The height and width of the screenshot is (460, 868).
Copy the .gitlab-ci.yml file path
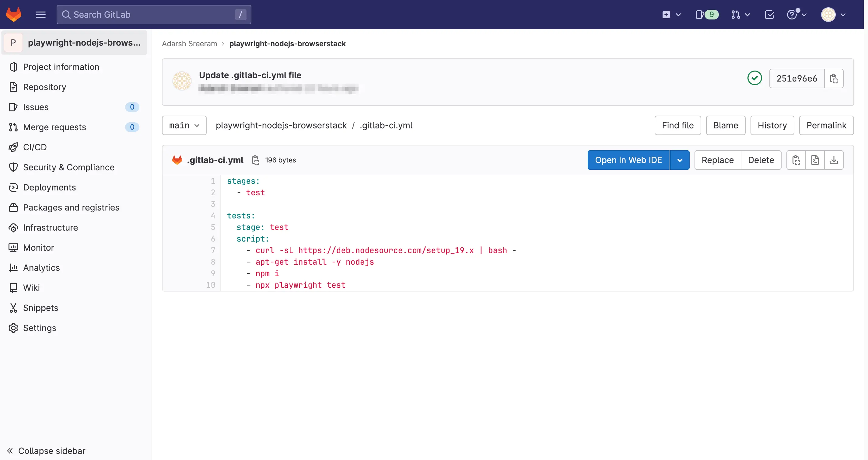tap(255, 160)
